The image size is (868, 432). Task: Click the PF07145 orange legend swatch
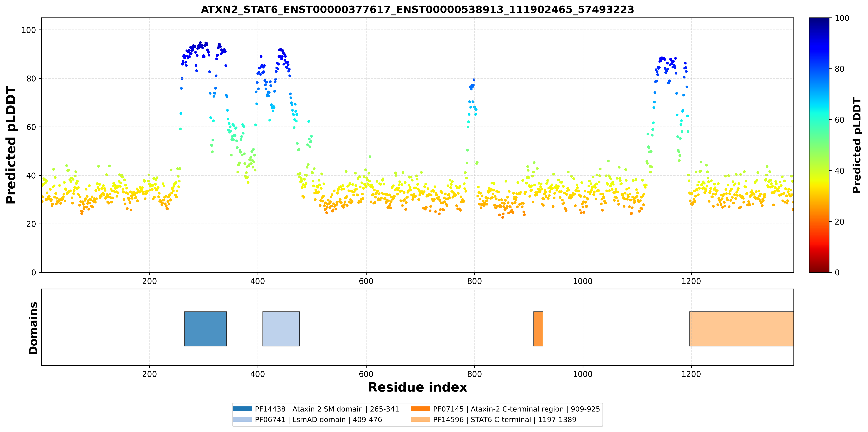pyautogui.click(x=420, y=409)
